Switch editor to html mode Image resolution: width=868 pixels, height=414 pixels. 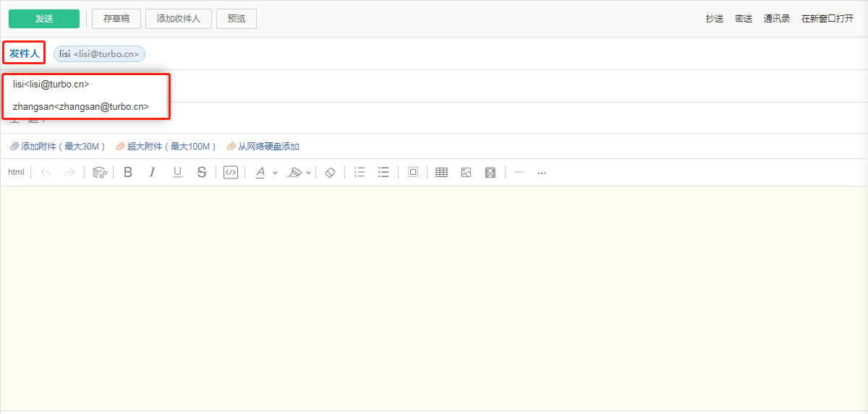click(16, 172)
